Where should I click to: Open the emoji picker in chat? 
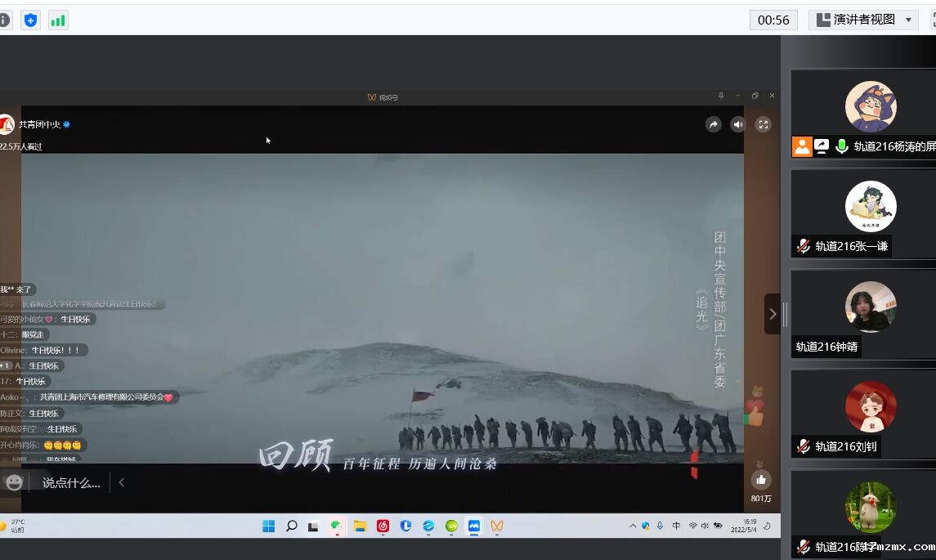tap(14, 482)
